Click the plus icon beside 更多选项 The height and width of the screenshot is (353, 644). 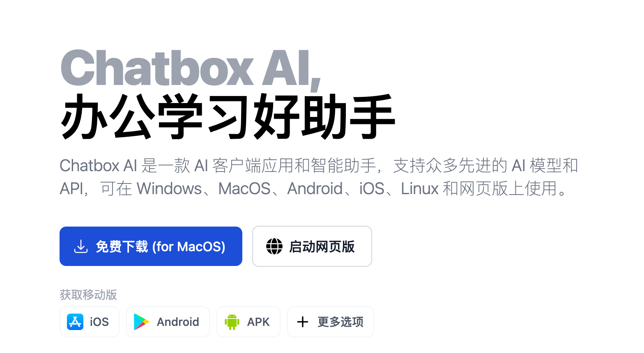303,322
